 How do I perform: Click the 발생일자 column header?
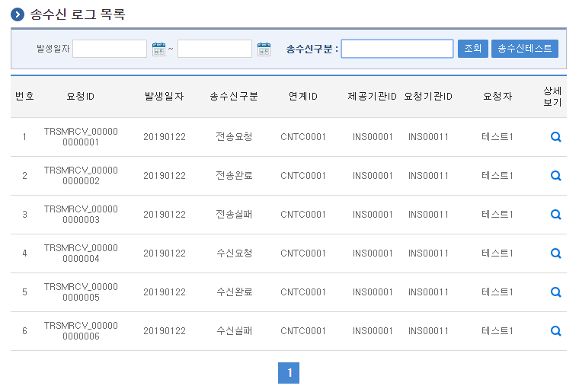click(x=165, y=97)
